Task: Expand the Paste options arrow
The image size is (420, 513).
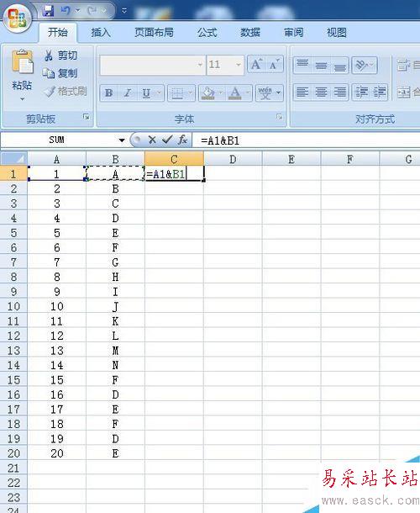Action: click(22, 98)
